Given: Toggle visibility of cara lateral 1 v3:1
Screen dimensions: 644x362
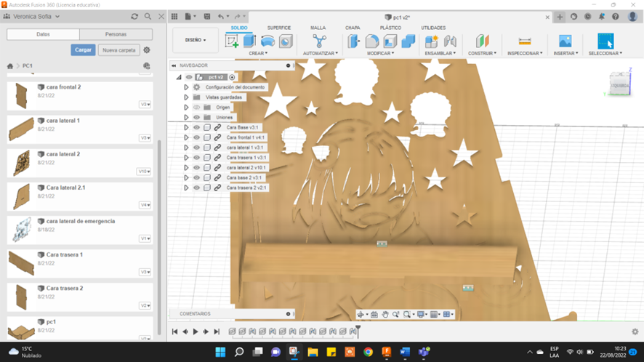Looking at the screenshot, I should point(196,148).
